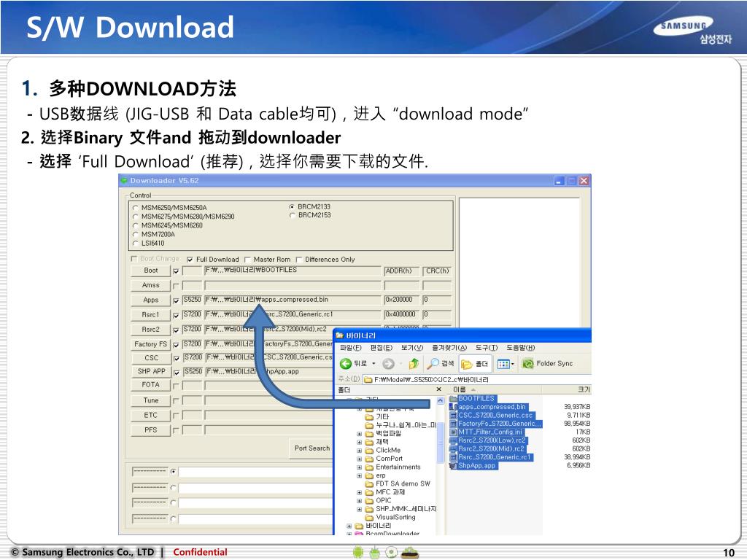The height and width of the screenshot is (560, 747).
Task: Select the MSM6275/MSM6280/MSM6290 radio button
Action: pos(135,216)
